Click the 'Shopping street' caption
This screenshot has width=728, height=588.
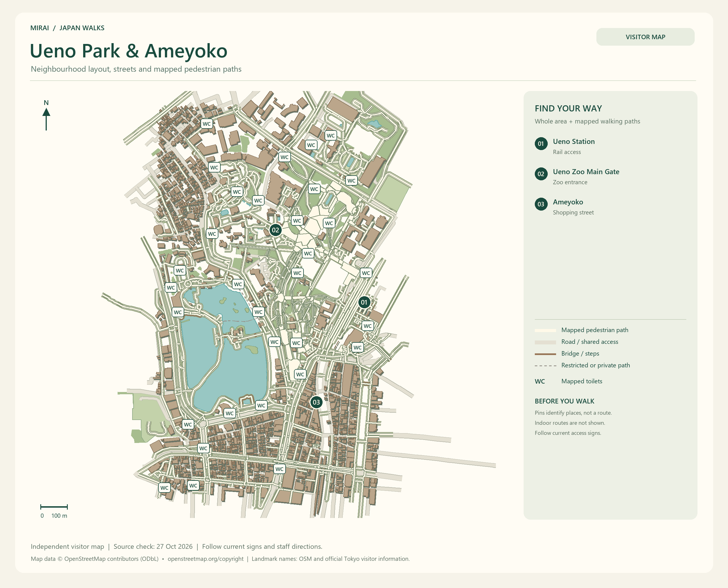point(573,213)
